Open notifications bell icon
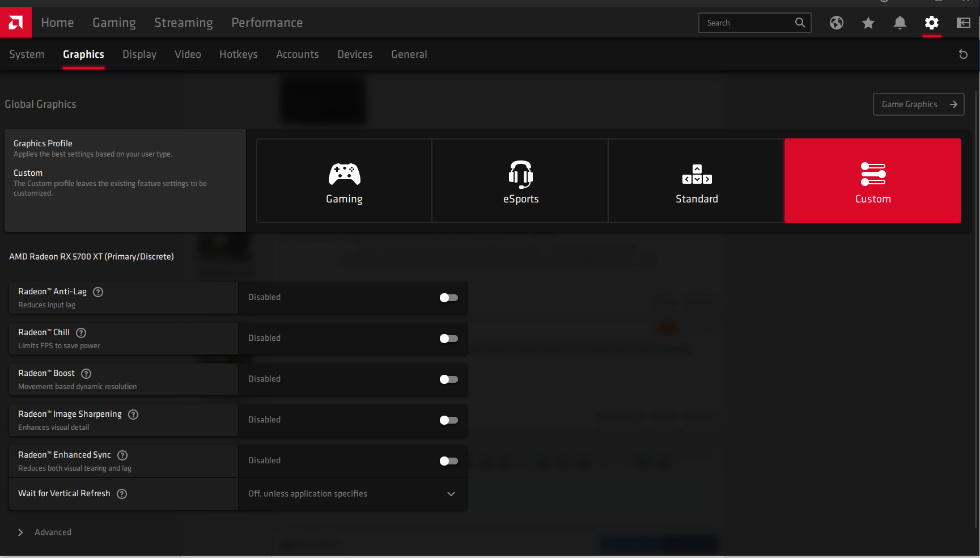980x558 pixels. (x=900, y=23)
